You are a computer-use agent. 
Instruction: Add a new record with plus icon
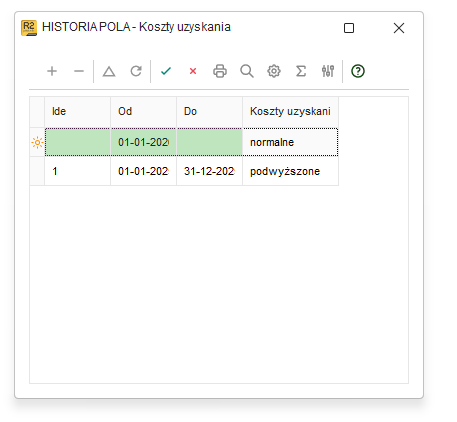(x=52, y=71)
